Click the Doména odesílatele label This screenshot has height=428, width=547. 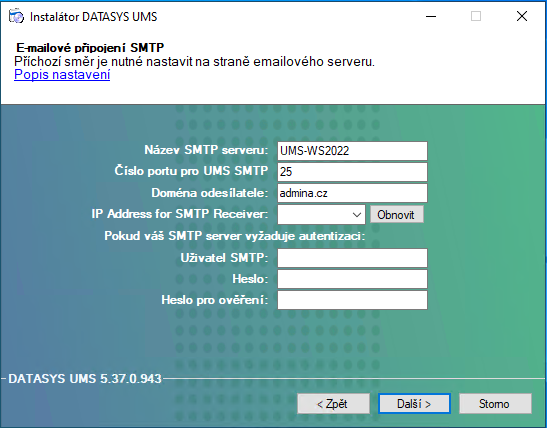(x=209, y=193)
